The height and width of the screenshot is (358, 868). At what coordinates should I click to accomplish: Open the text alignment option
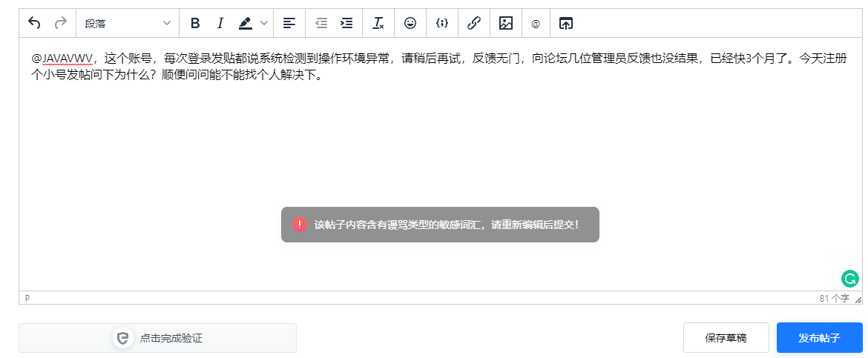[289, 23]
